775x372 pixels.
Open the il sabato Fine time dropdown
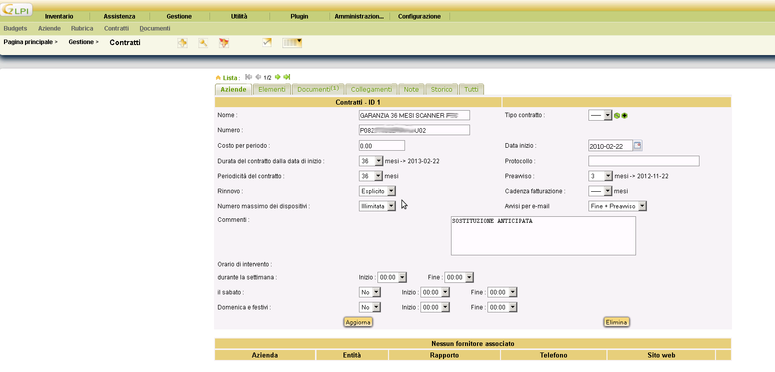(x=502, y=292)
